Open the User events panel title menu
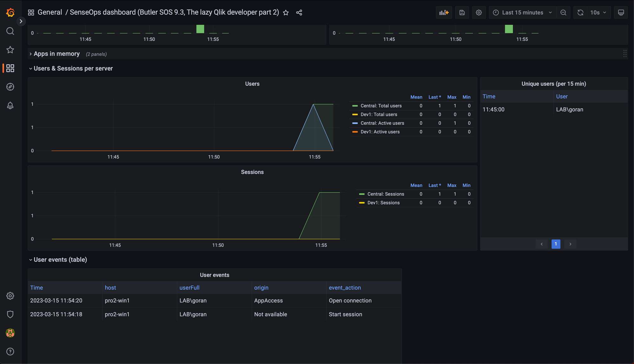634x364 pixels. click(x=215, y=275)
